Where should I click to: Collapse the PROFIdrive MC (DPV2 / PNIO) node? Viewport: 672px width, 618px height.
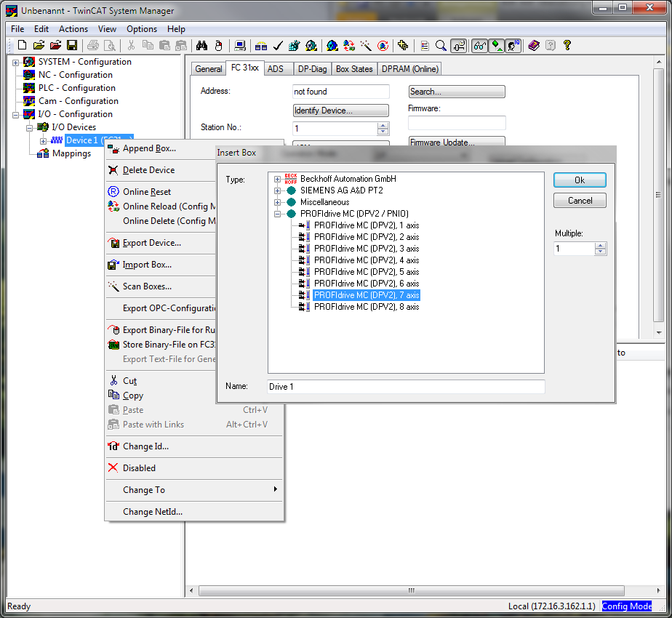tap(277, 214)
